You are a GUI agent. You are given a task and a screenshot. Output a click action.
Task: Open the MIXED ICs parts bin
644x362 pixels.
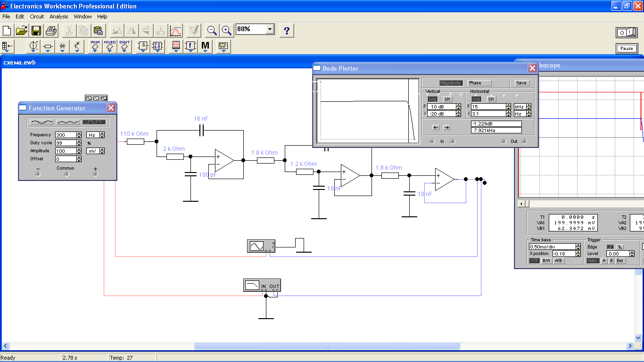coord(110,46)
